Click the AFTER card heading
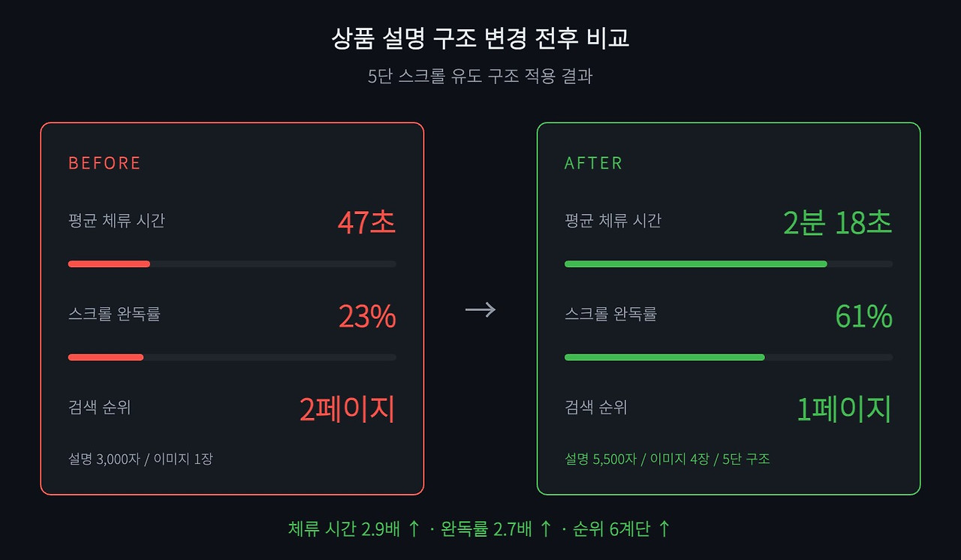The height and width of the screenshot is (560, 961). [x=594, y=163]
